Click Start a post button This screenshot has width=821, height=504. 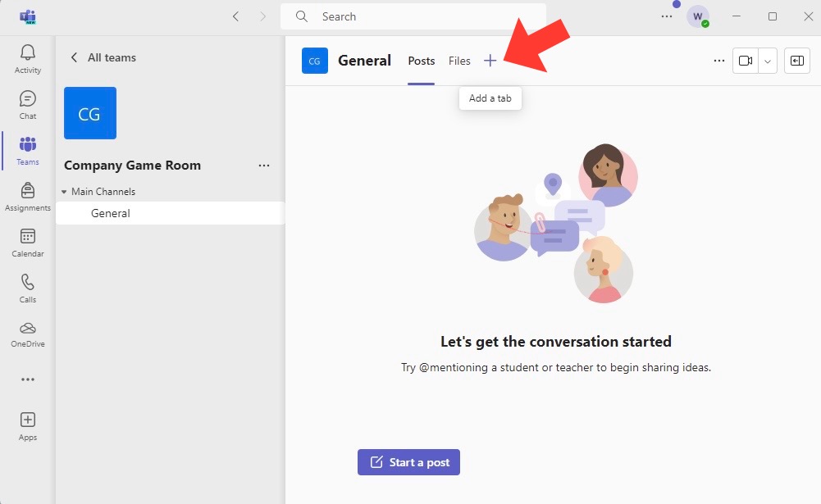409,462
